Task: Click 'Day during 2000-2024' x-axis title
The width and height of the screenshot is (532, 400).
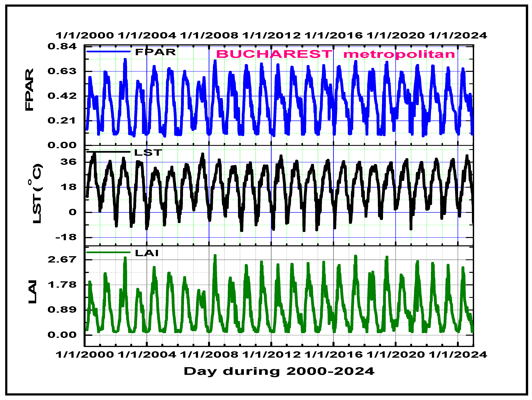Action: tap(279, 371)
